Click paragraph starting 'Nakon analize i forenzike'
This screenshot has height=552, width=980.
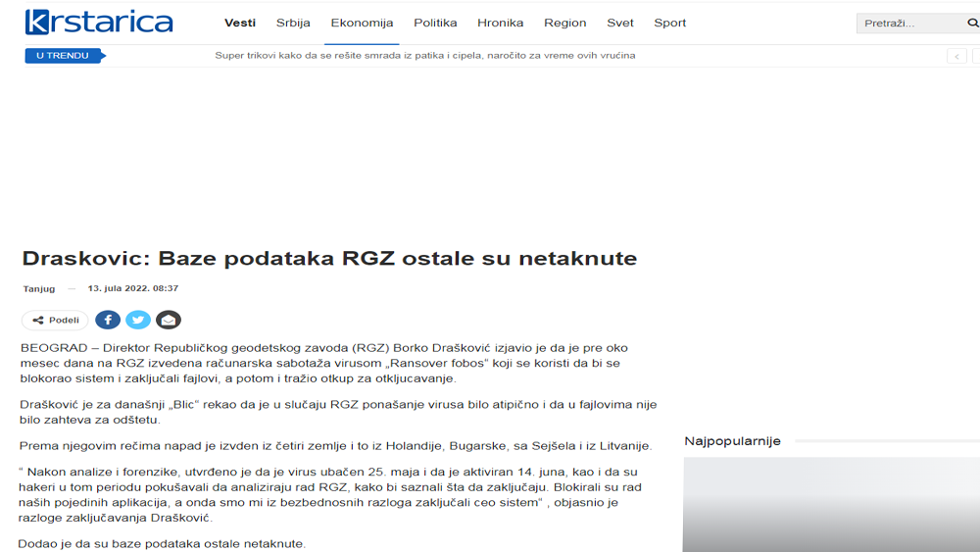click(x=330, y=494)
